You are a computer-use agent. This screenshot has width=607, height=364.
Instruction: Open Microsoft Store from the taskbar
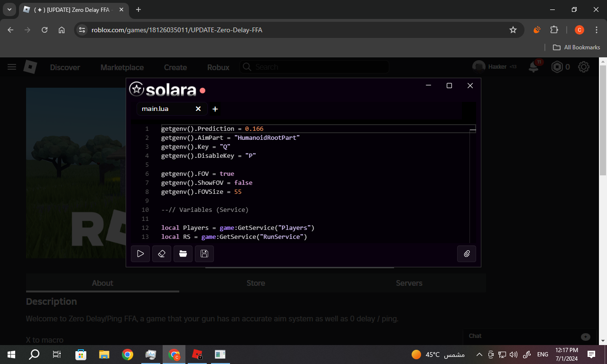tap(81, 354)
